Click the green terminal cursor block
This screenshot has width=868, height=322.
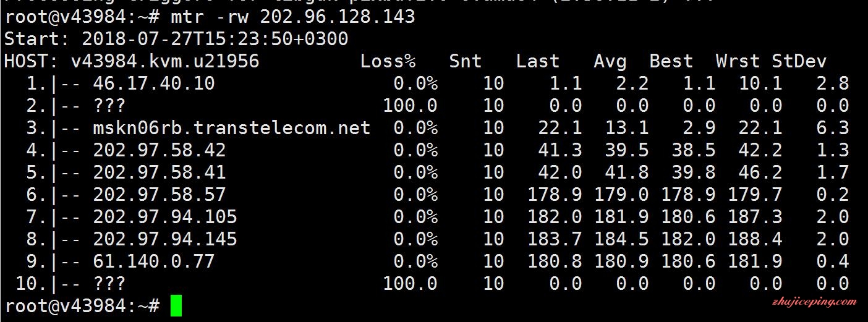coord(176,306)
